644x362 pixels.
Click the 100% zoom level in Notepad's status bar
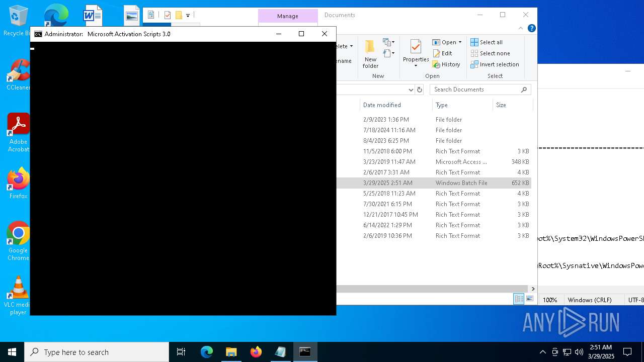click(x=550, y=300)
